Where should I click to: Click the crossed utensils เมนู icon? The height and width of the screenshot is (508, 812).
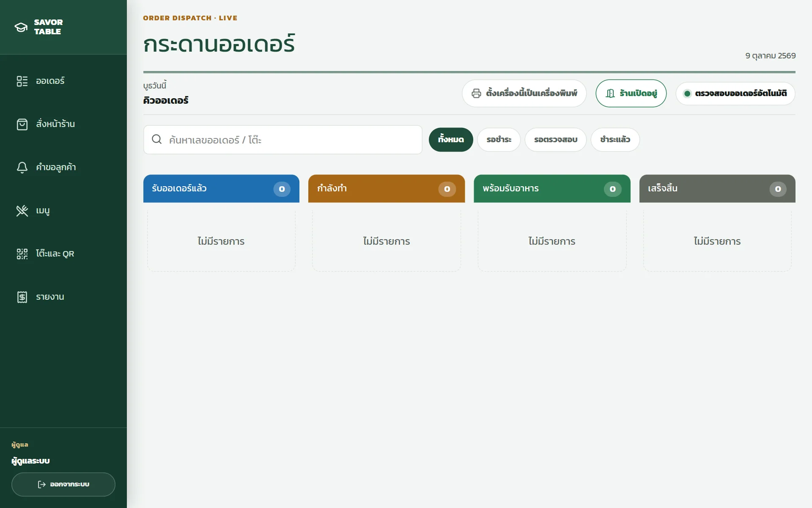(x=22, y=210)
